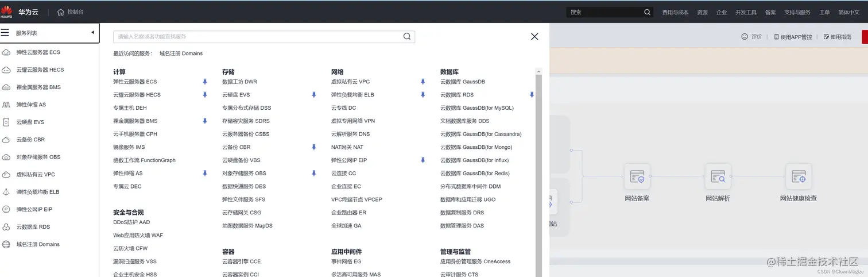Viewport: 868px width, 277px height.
Task: Open 函数工作流 FunctionGraph link
Action: (144, 160)
